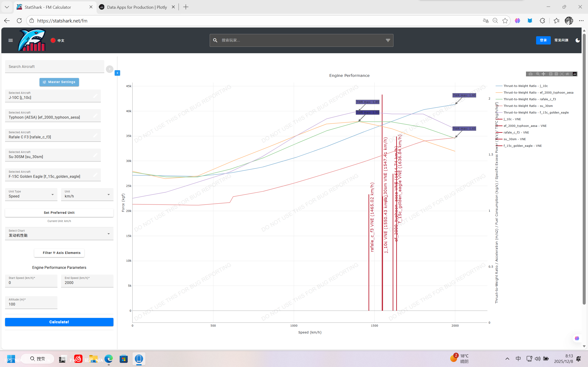Download plot as PNG camera icon
Image resolution: width=588 pixels, height=367 pixels.
(530, 74)
